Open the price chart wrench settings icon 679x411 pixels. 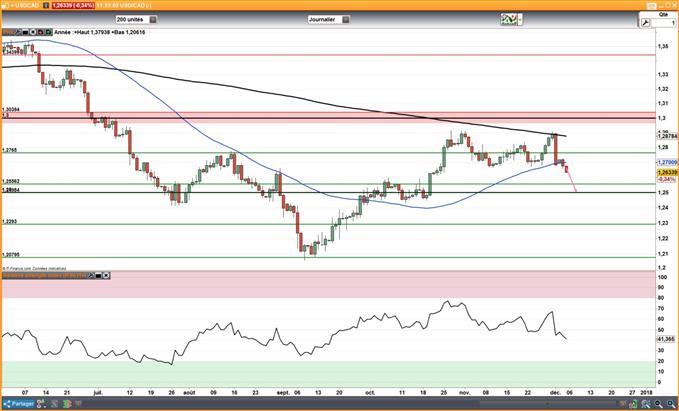point(18,32)
